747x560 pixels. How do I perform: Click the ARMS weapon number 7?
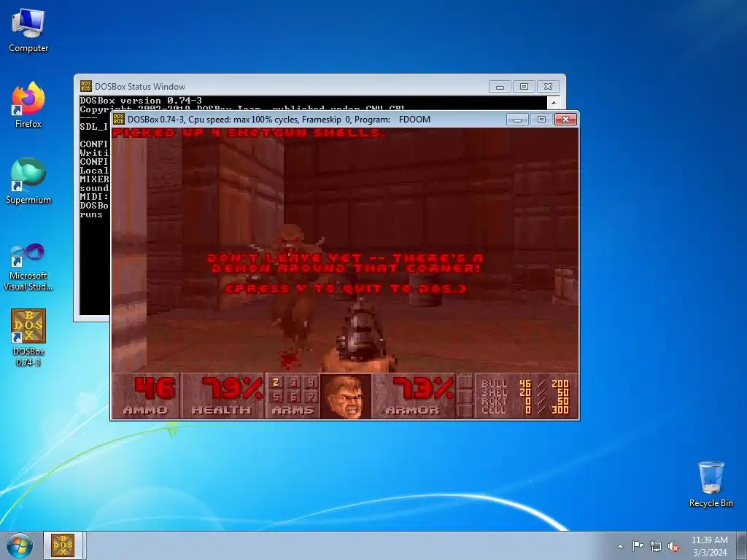point(311,396)
